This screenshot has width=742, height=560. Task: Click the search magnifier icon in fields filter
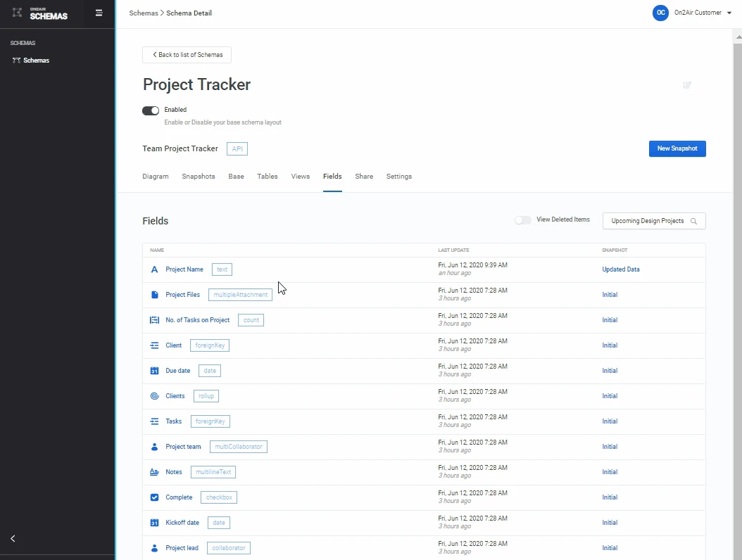click(693, 221)
